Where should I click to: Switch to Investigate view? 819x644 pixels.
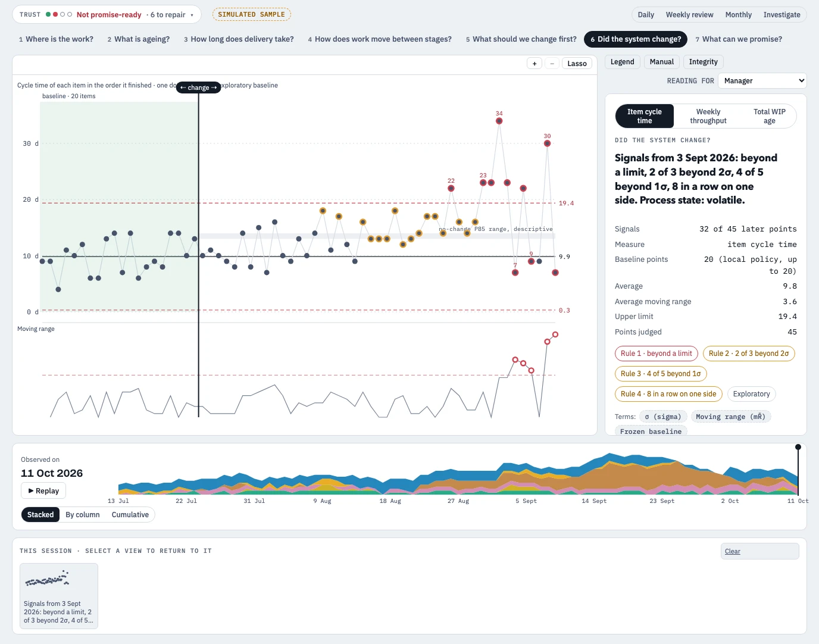782,15
